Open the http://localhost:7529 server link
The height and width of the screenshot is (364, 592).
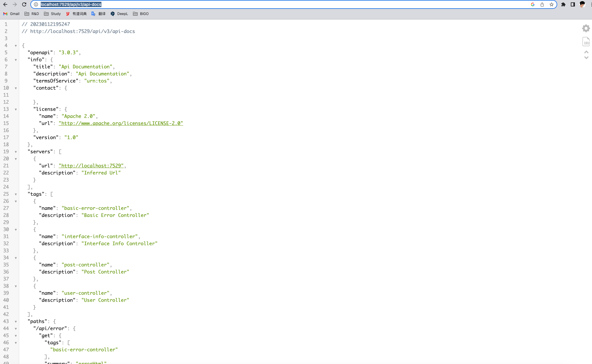pyautogui.click(x=91, y=166)
